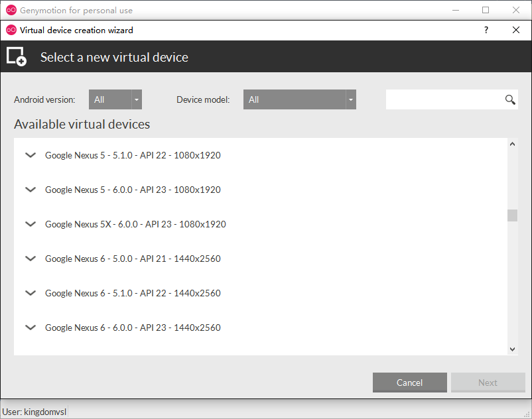532x419 pixels.
Task: Expand Google Nexus 5 - 6.0.0 chevron
Action: click(x=30, y=190)
